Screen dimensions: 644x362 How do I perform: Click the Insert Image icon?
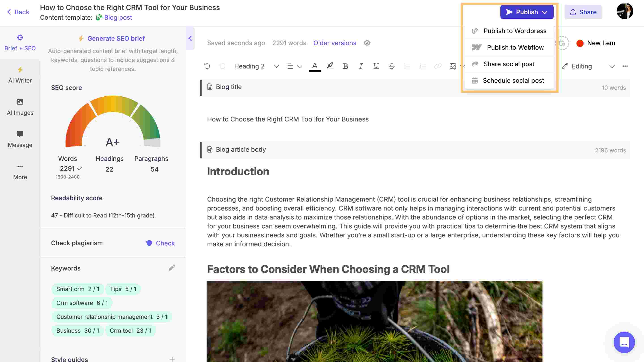452,66
